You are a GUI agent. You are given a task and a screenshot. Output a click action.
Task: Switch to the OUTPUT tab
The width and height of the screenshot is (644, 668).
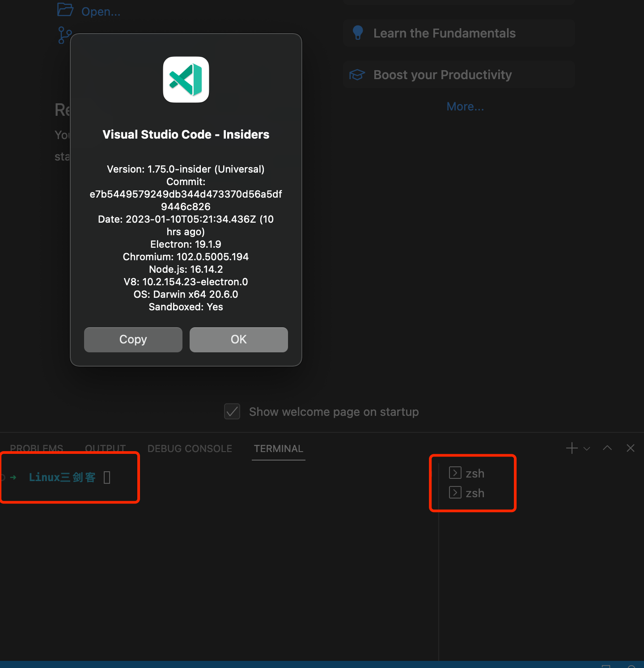click(x=105, y=448)
